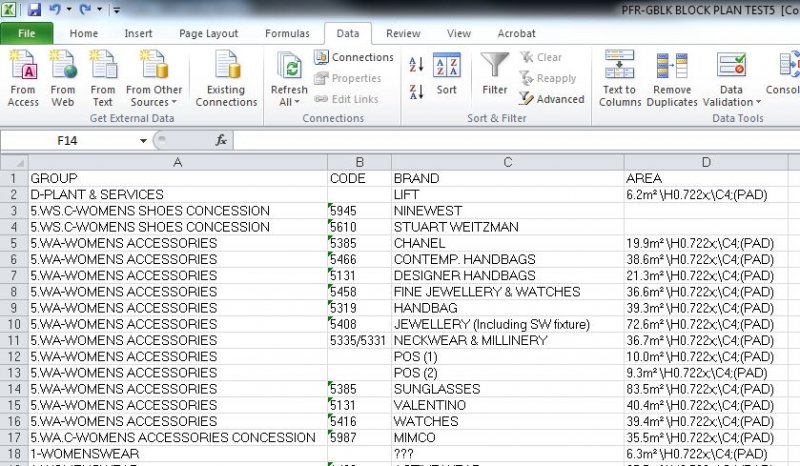The image size is (800, 466).
Task: Sort A to Z ascending
Action: click(x=416, y=64)
